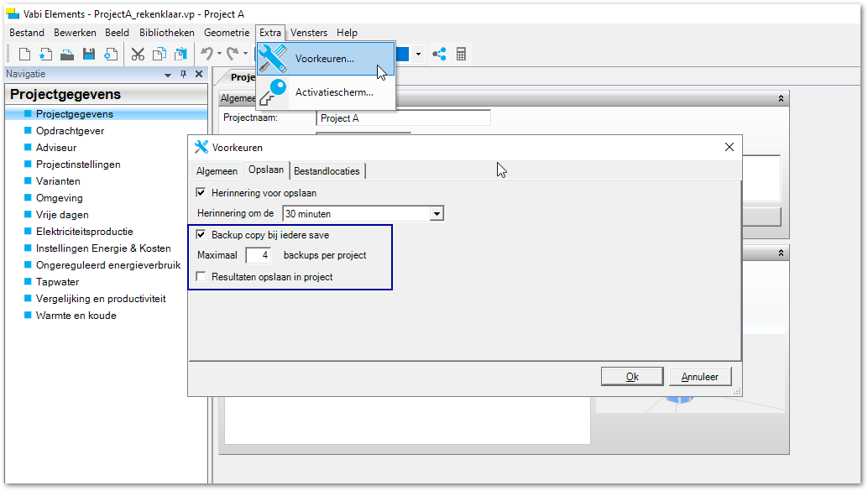Choose Activatiescherm from Extra menu
Viewport: 868px width, 491px height.
click(333, 92)
